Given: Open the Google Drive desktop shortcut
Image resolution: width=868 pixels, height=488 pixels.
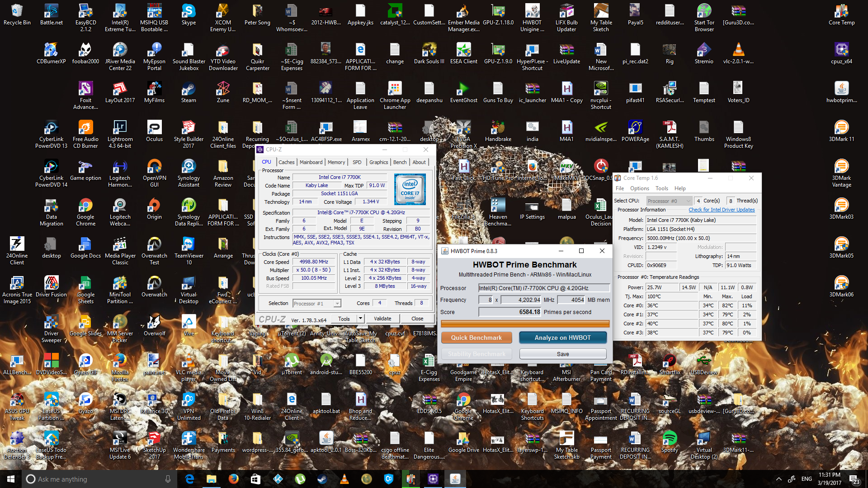Looking at the screenshot, I should tap(463, 442).
